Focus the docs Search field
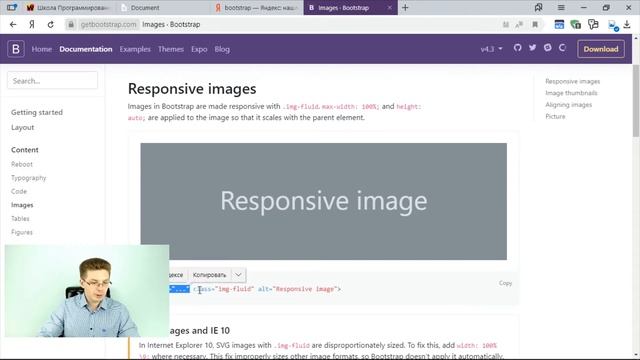Viewport: 640px width, 360px height. [x=52, y=80]
